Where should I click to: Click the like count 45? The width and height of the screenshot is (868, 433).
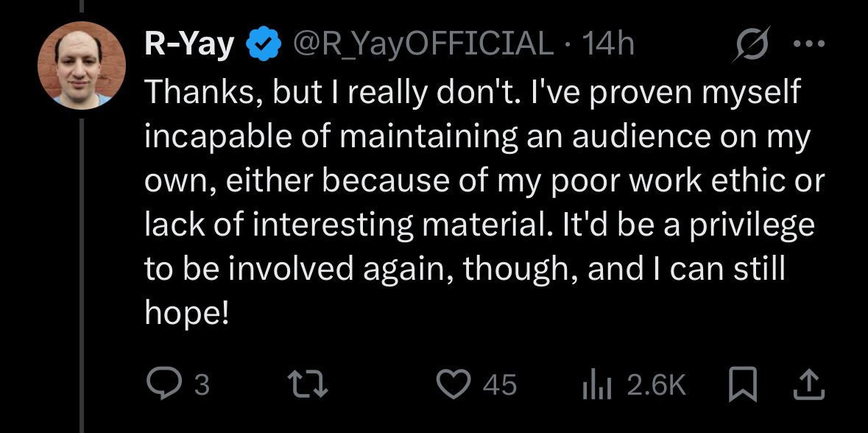tap(500, 384)
